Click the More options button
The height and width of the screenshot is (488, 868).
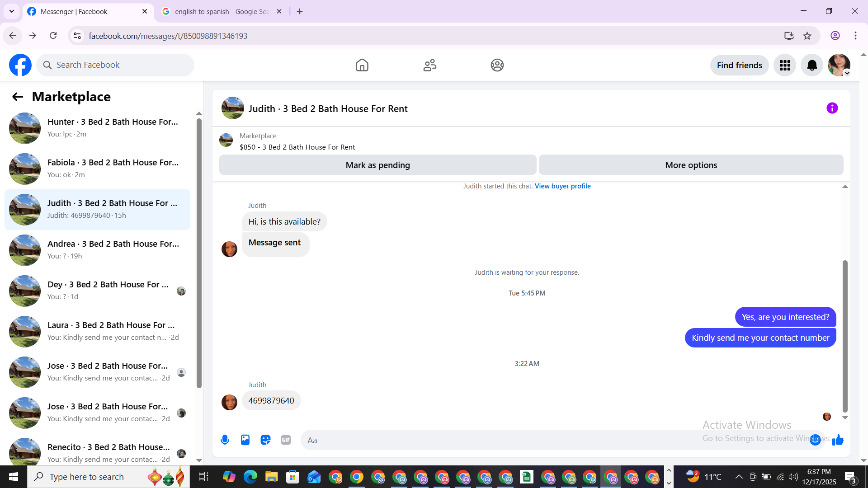[691, 165]
